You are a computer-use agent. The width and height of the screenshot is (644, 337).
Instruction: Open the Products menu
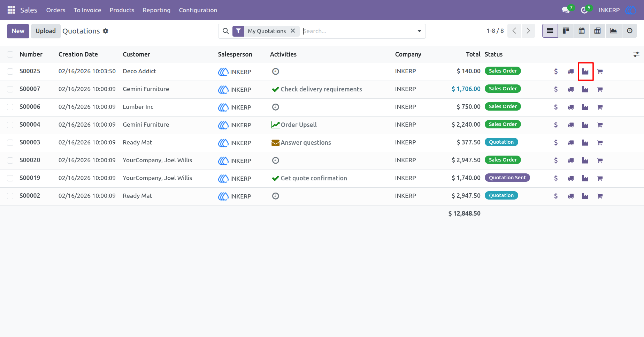click(122, 10)
